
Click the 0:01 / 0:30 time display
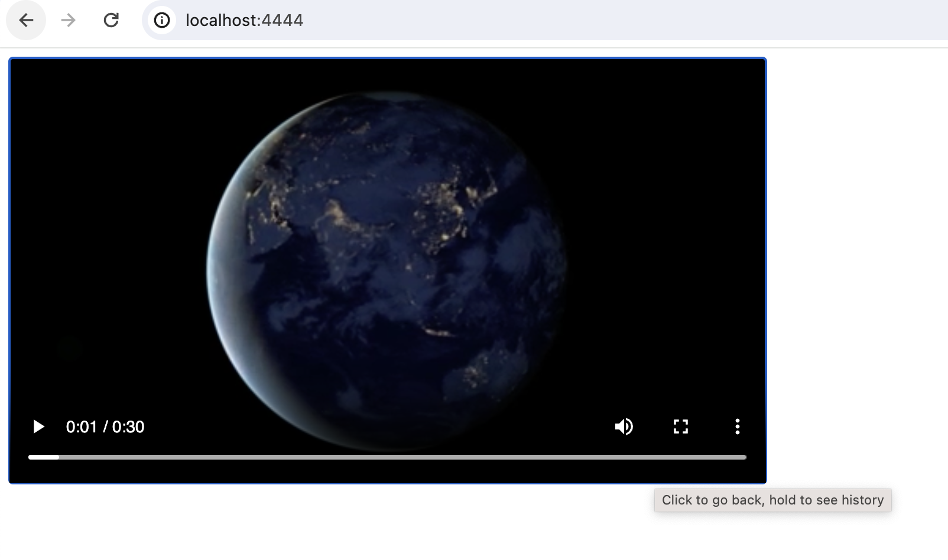tap(105, 426)
